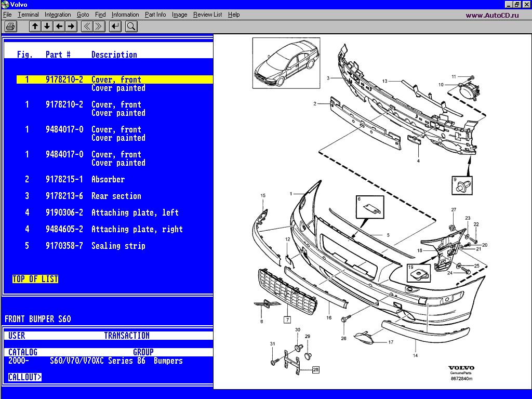Click callout number 16 in the diagram

[x=329, y=317]
